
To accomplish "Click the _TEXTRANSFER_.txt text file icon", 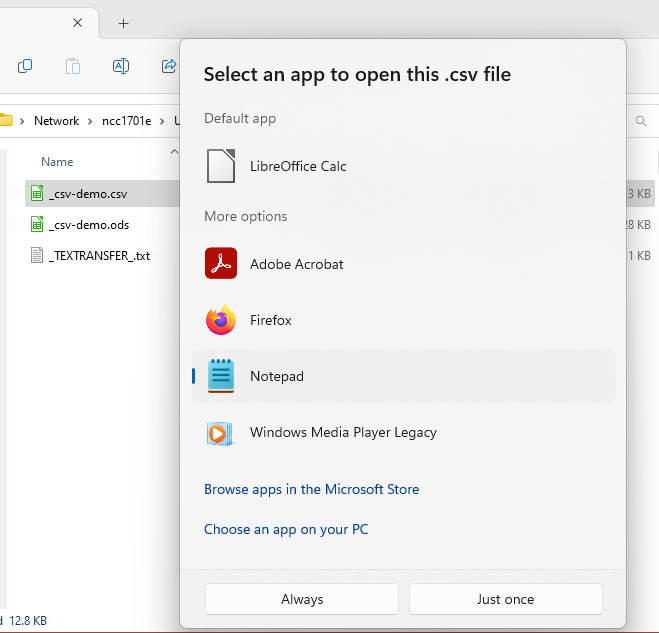I will click(37, 255).
